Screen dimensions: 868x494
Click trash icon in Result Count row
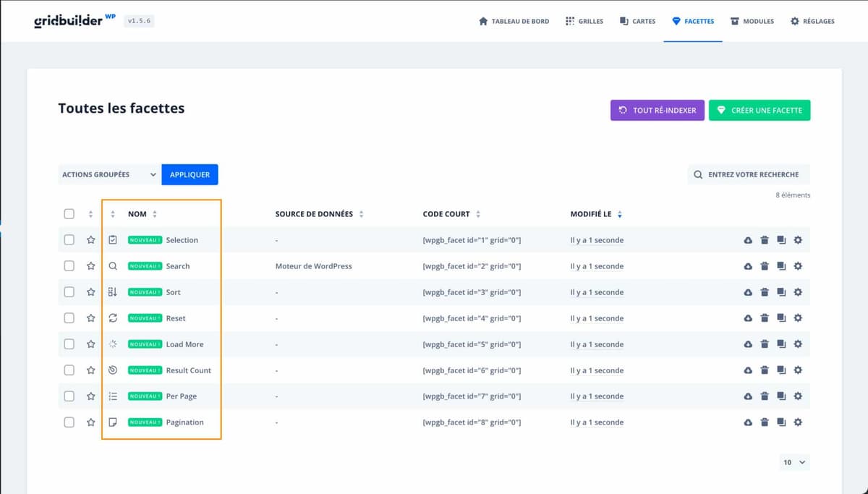(x=765, y=370)
